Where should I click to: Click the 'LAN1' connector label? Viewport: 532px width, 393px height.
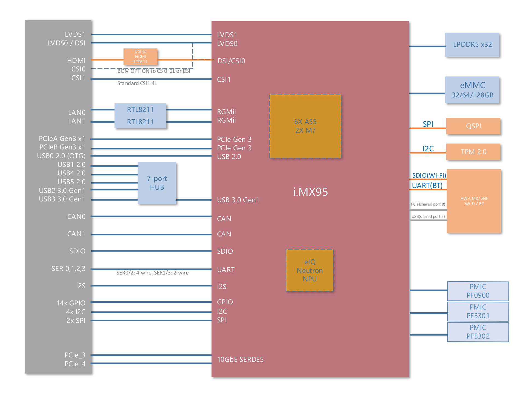click(x=77, y=121)
